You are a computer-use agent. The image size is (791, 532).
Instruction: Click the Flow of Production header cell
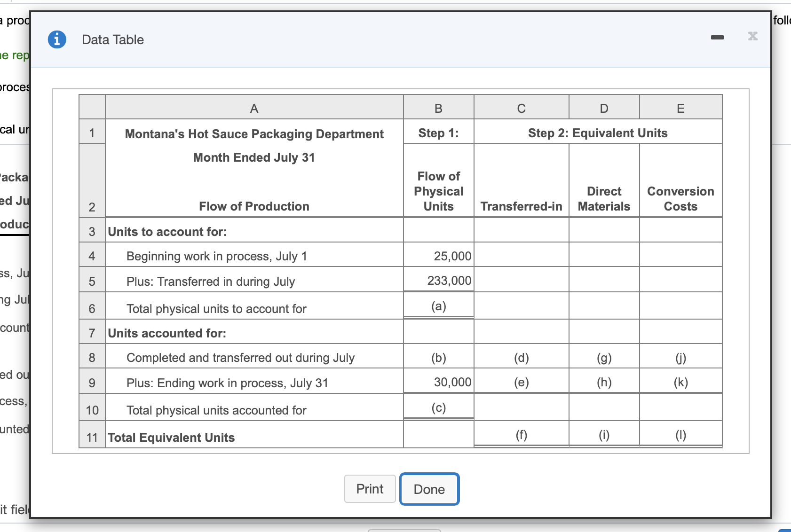(x=253, y=206)
